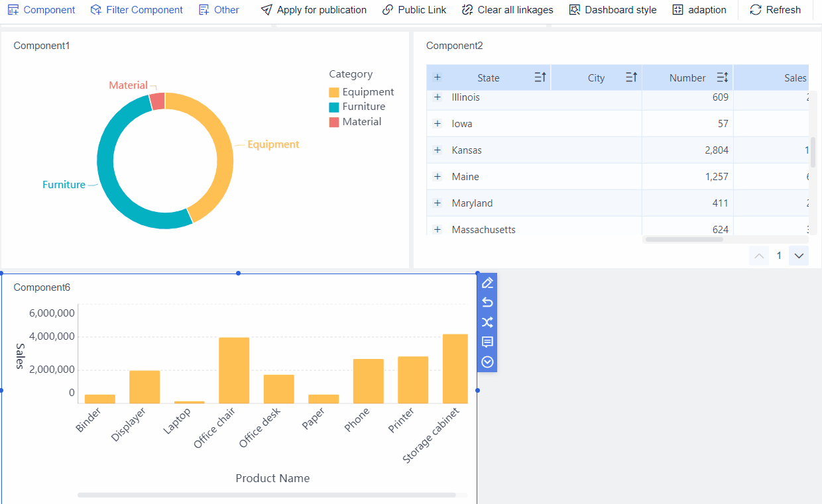Open the Component menu
Image resolution: width=822 pixels, height=504 pixels.
41,10
